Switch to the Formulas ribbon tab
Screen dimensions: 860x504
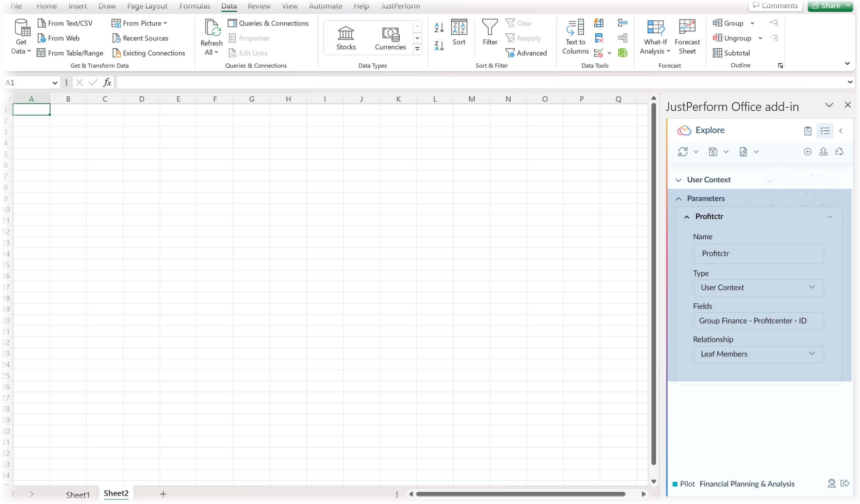point(195,6)
